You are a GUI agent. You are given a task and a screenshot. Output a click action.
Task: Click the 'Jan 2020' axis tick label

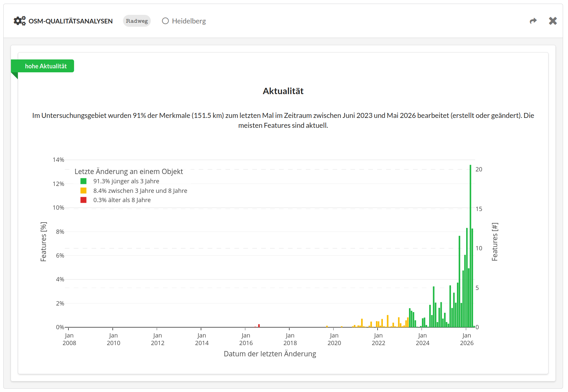click(x=334, y=339)
